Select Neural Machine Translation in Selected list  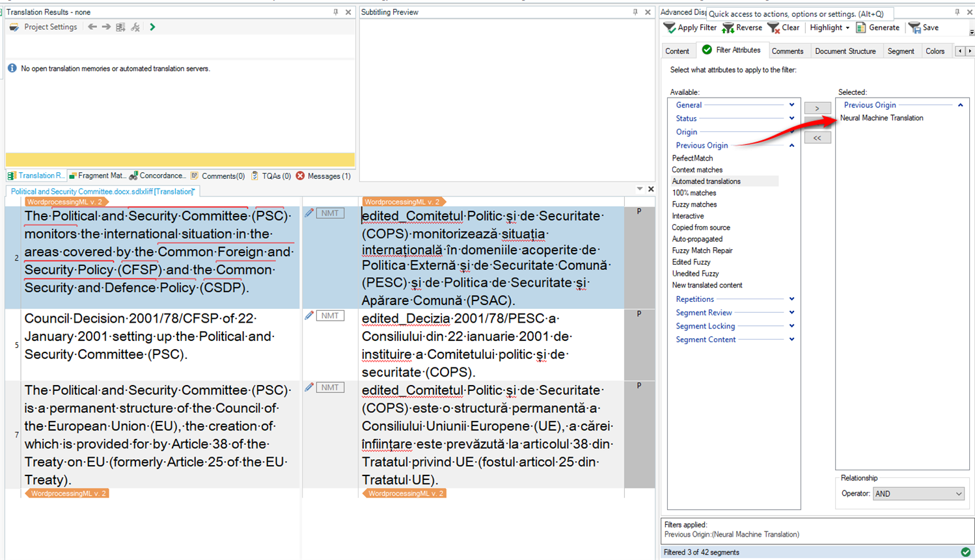coord(881,118)
